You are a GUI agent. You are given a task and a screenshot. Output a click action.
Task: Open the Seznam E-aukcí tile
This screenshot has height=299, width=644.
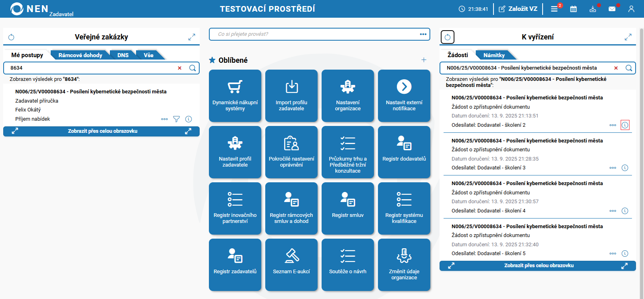click(291, 265)
